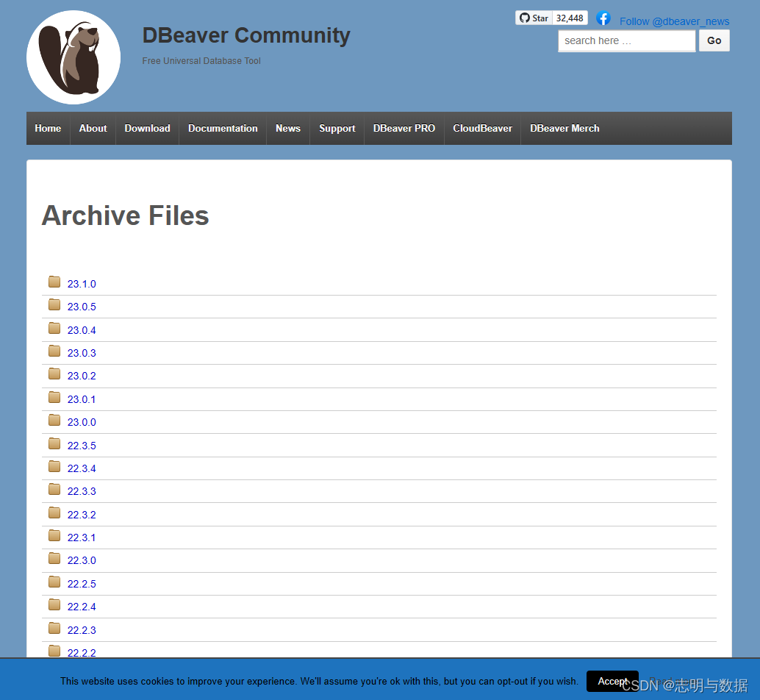Select the News menu item
The height and width of the screenshot is (700, 760).
click(288, 129)
